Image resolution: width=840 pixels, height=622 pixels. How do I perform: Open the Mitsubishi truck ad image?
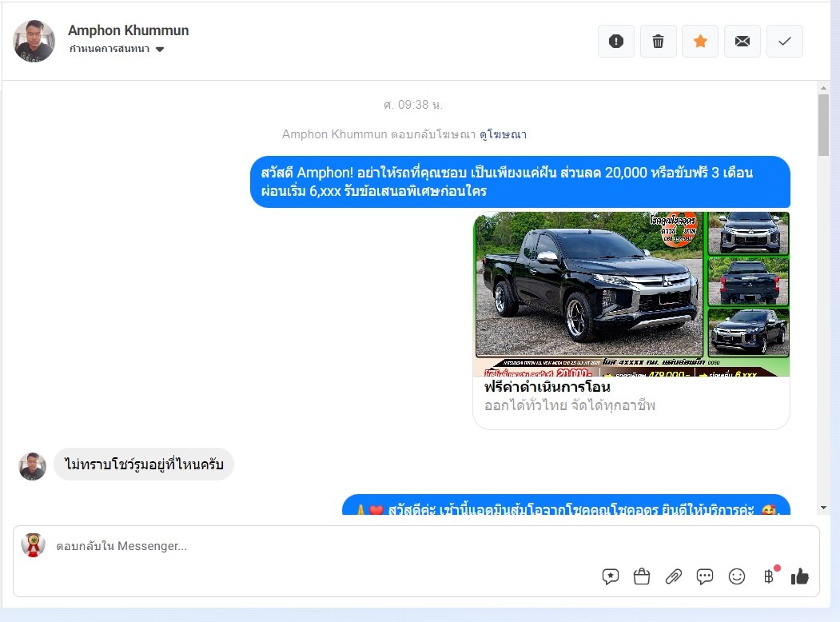(x=631, y=293)
